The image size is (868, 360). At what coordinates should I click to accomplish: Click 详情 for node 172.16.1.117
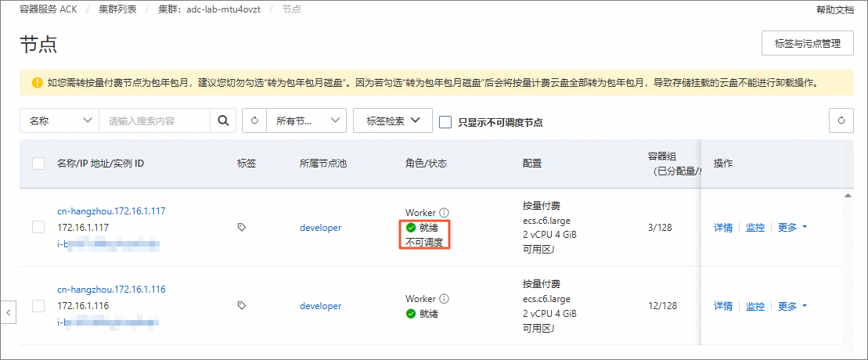(723, 227)
